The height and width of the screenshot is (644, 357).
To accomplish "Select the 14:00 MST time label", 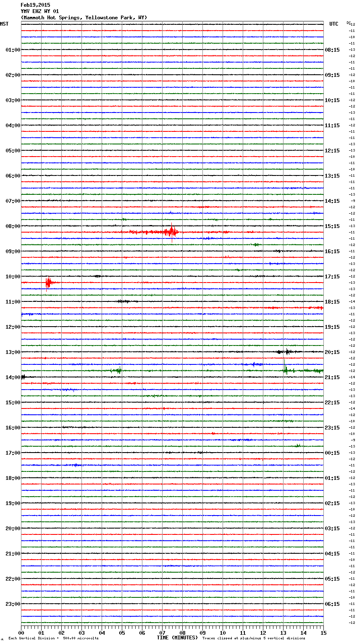I will [x=13, y=377].
